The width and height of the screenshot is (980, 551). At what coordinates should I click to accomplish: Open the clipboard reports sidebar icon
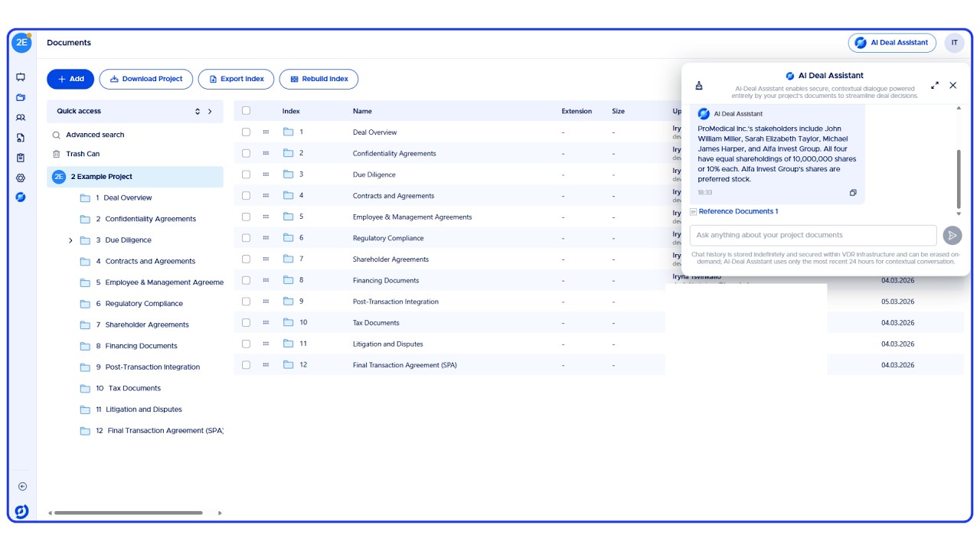pyautogui.click(x=21, y=158)
